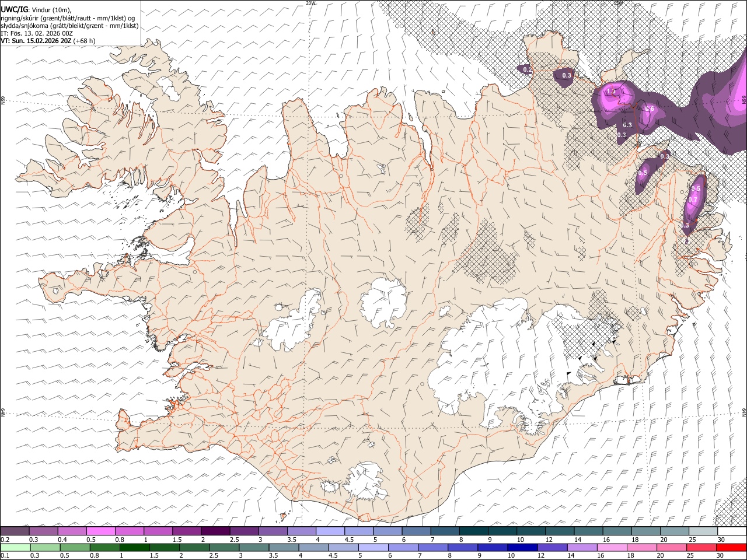Click the '30' label in the bottom legend row
747x560 pixels.
tap(720, 556)
